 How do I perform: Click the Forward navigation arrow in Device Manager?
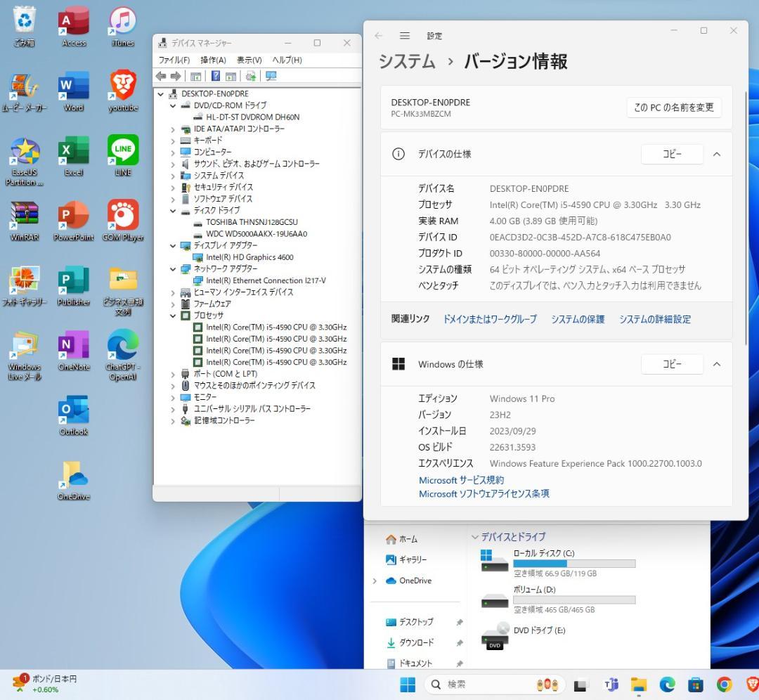pos(176,76)
